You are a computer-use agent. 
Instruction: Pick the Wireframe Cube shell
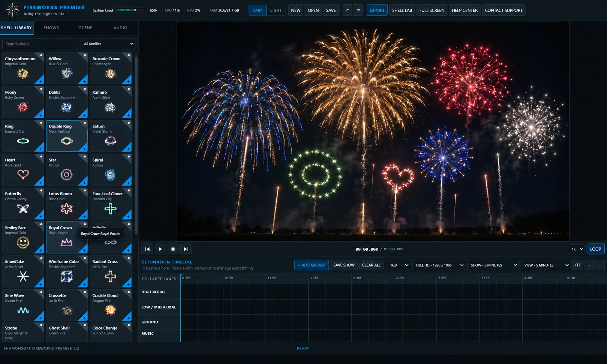pos(67,271)
